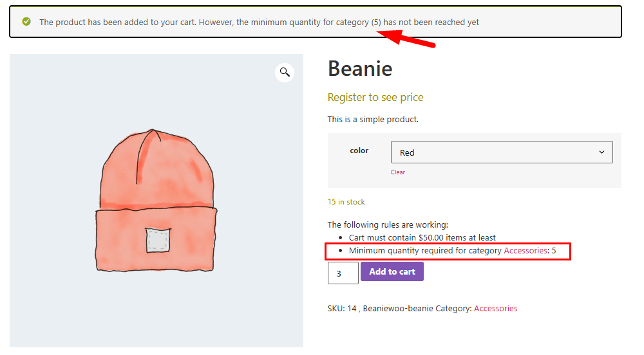The height and width of the screenshot is (355, 644).
Task: Click the $50.00 cart minimum rule
Action: pos(422,238)
